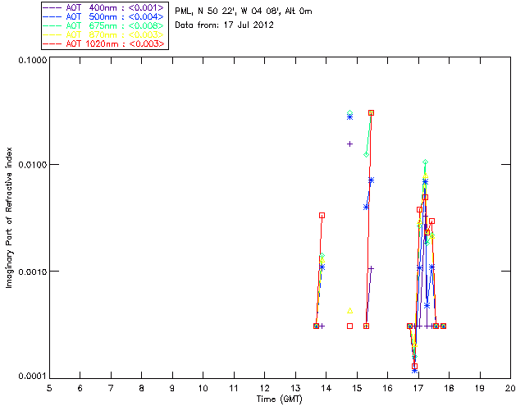525x420 pixels.
Task: Click the x-axis tick label '17'
Action: pyautogui.click(x=418, y=388)
